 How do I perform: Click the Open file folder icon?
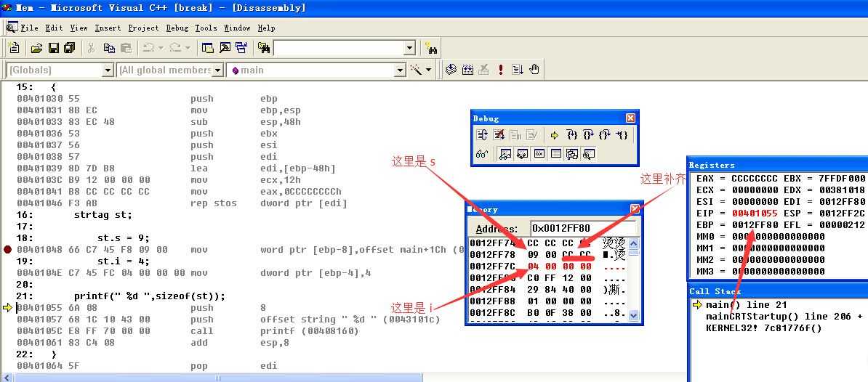click(36, 48)
